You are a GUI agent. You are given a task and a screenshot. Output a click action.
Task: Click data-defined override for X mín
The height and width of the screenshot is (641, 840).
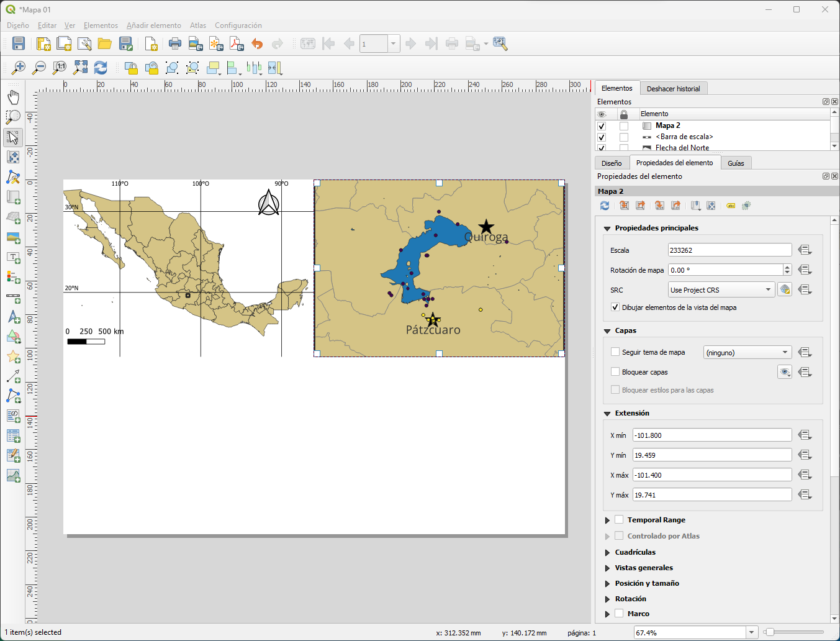(805, 435)
